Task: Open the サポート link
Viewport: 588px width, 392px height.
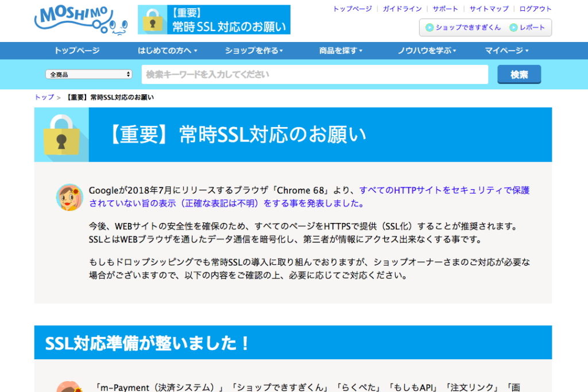Action: (445, 9)
